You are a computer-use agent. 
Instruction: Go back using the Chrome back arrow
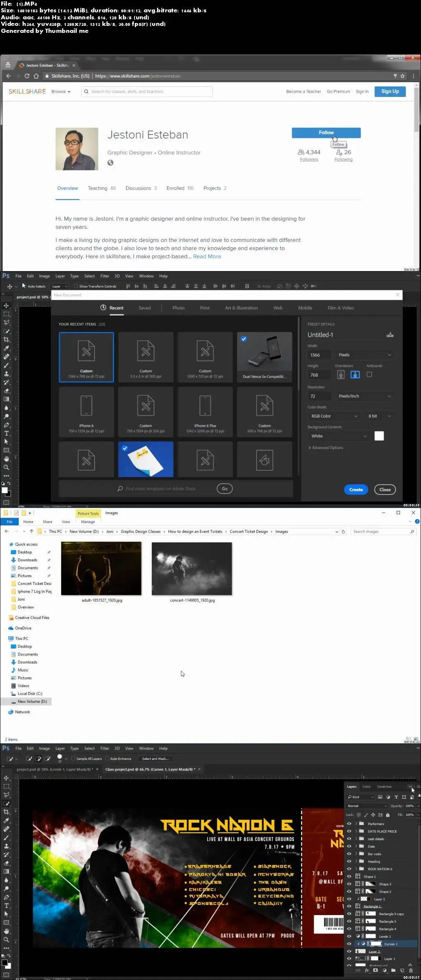coord(9,76)
